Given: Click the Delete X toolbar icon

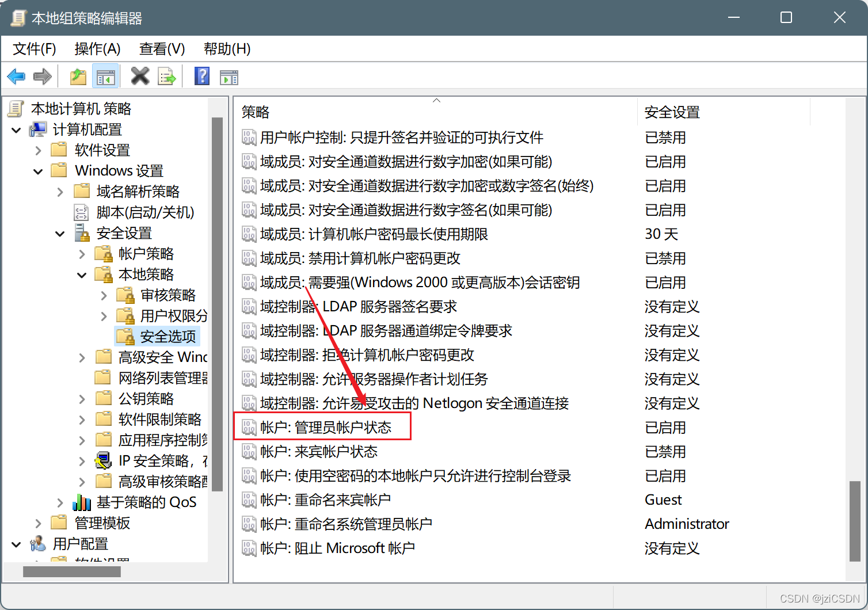Looking at the screenshot, I should (140, 76).
